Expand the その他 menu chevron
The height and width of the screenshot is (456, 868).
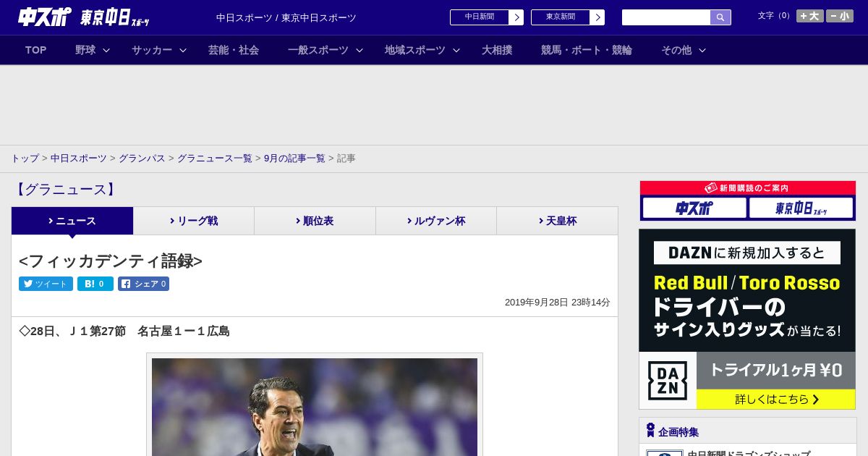click(702, 51)
